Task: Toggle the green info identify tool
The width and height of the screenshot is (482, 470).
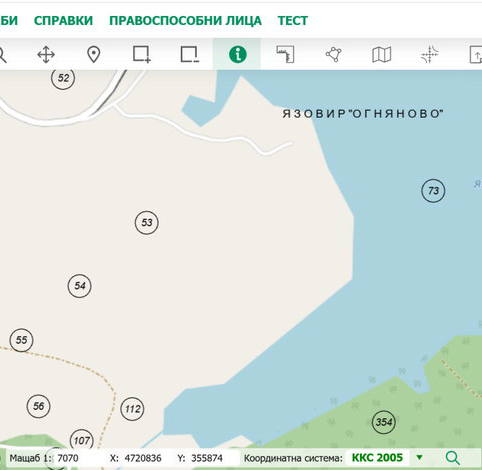Action: point(238,54)
